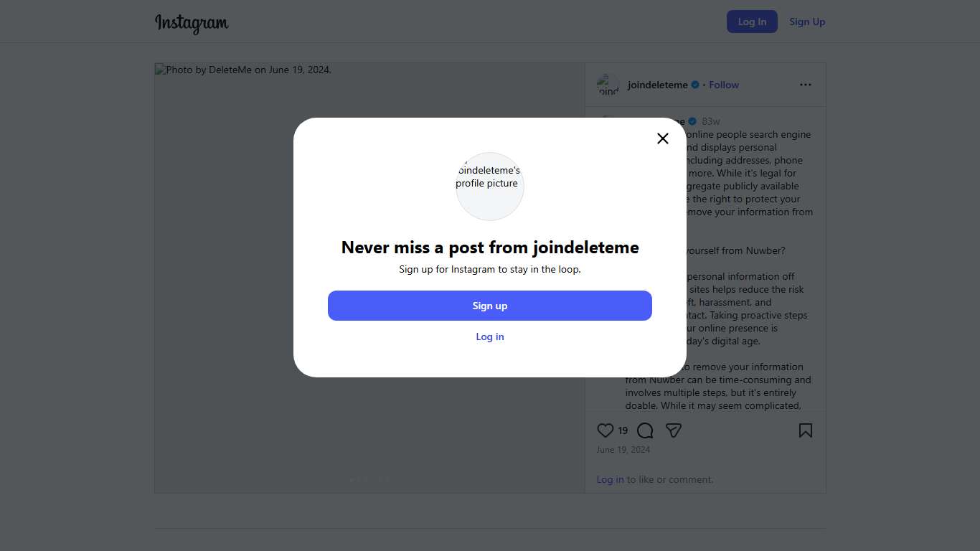
Task: Click Log in to like or comment
Action: coord(610,479)
